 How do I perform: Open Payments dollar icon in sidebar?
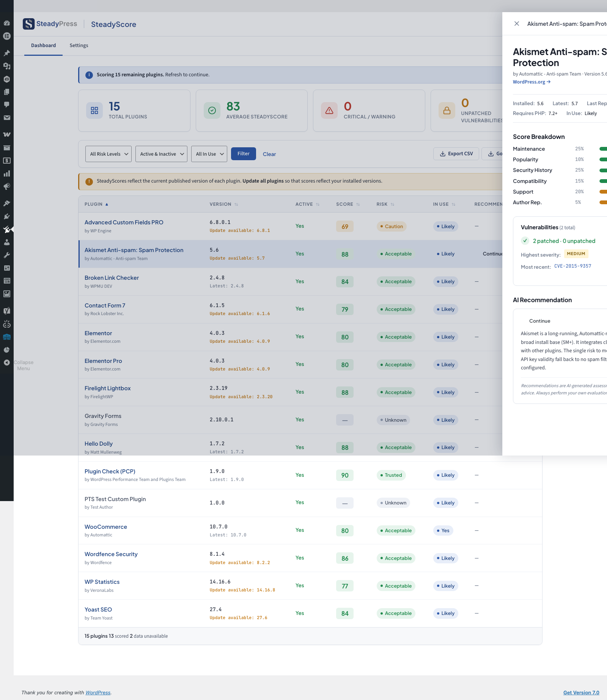pos(7,161)
